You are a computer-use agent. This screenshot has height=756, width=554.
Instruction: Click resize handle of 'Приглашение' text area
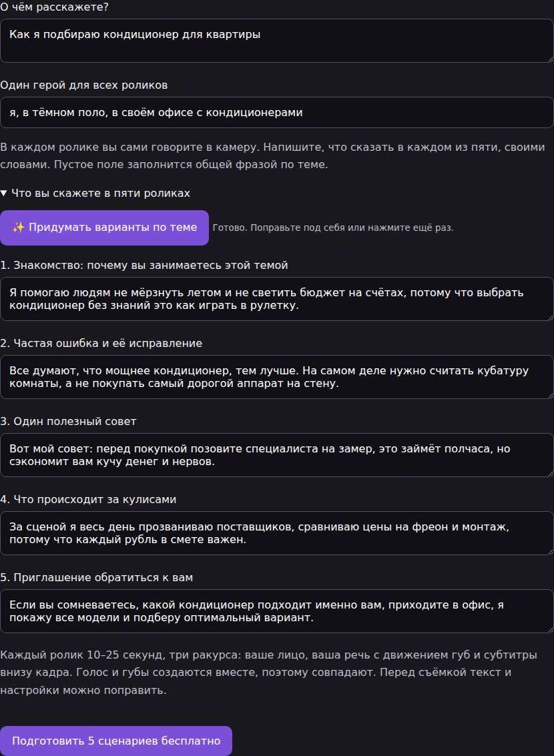(x=549, y=630)
